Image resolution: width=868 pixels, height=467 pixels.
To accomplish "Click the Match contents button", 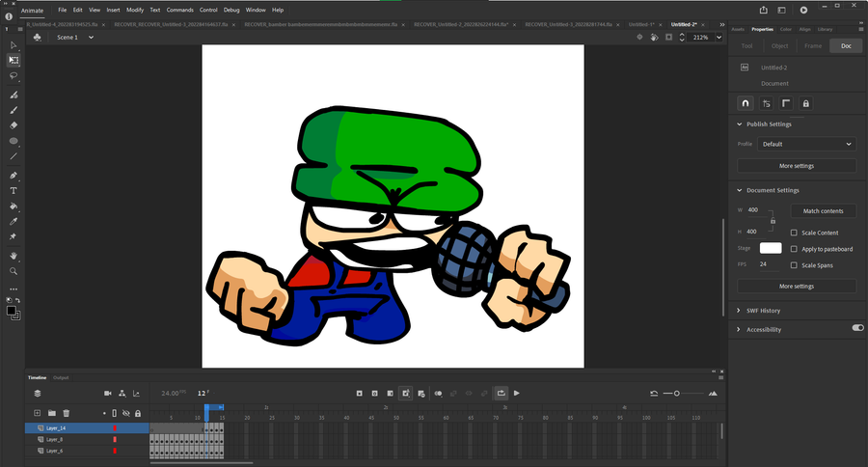I will click(824, 211).
